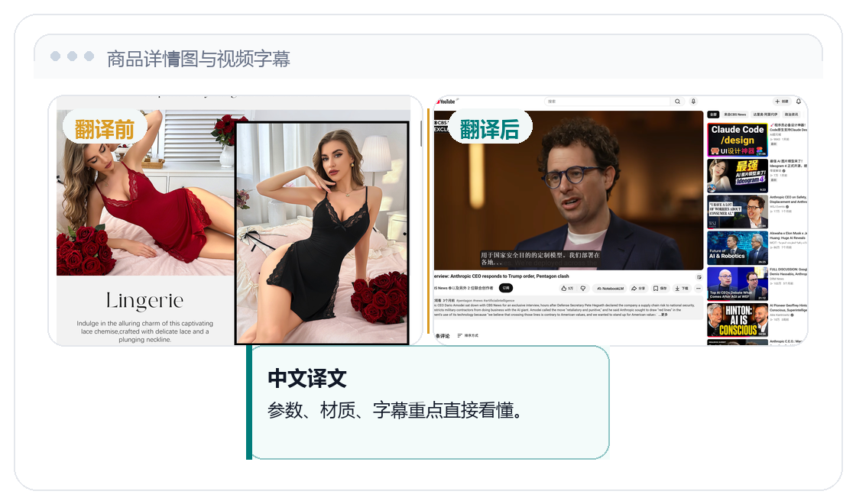Click the 保存 save bookmark button
This screenshot has width=856, height=504.
click(x=660, y=289)
